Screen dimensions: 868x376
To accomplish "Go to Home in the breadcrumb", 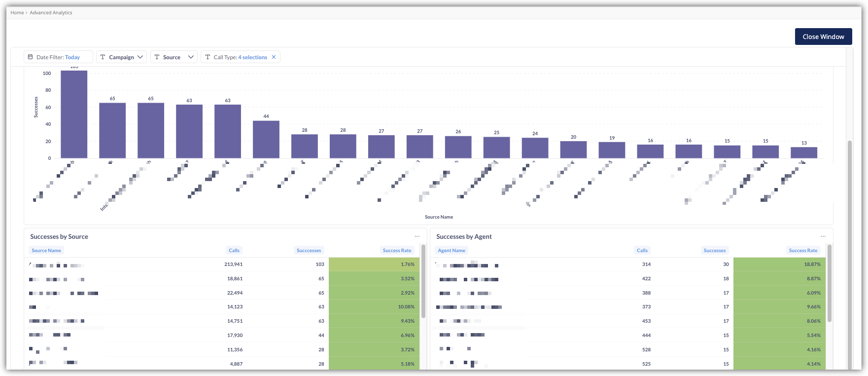I will pos(17,13).
